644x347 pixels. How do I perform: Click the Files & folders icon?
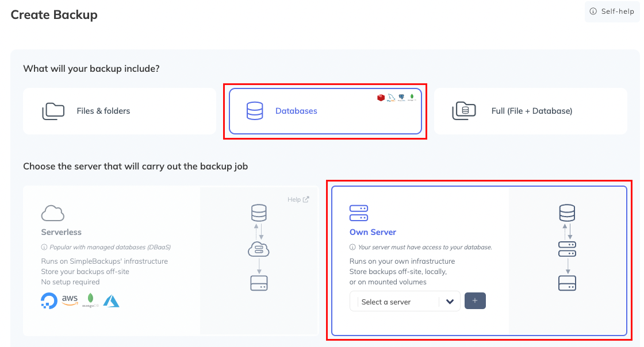coord(53,111)
